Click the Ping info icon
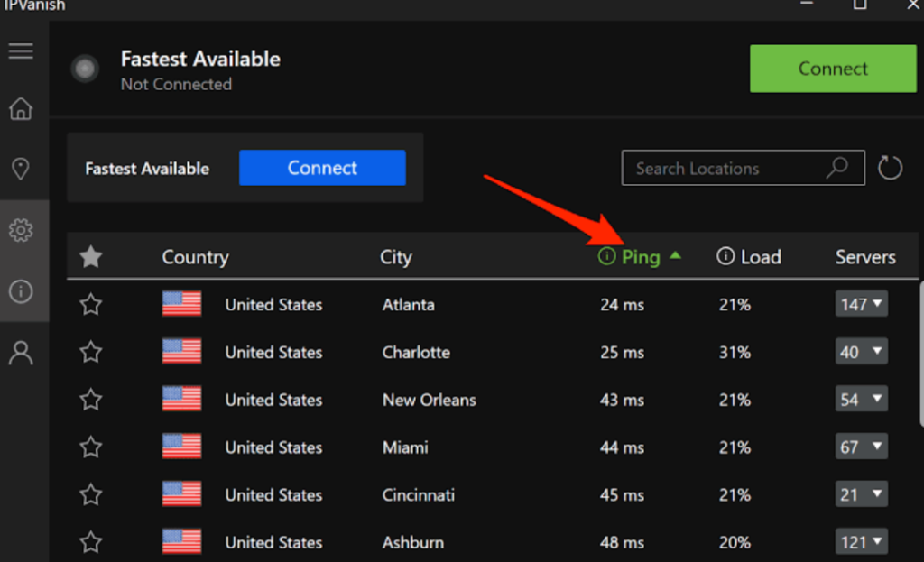Viewport: 924px width, 562px height. click(x=606, y=256)
